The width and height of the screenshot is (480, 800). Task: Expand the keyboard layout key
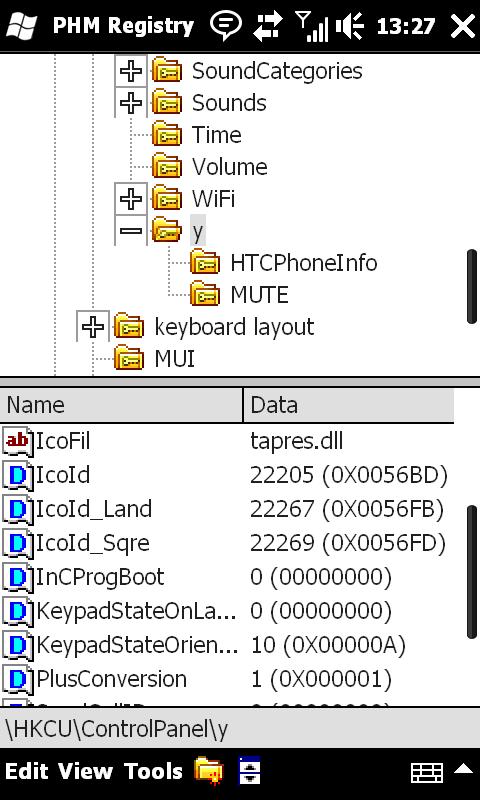[x=92, y=327]
